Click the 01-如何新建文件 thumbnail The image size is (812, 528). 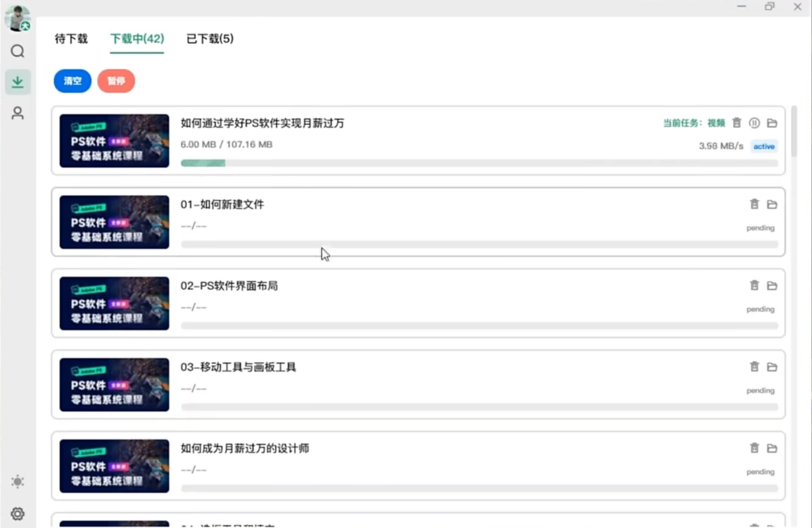(114, 222)
